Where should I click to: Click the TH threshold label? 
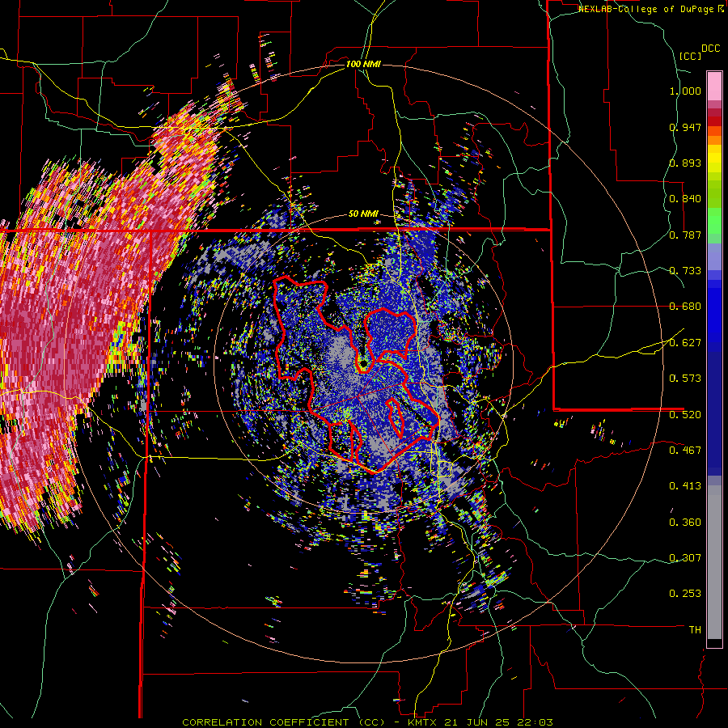[x=695, y=630]
